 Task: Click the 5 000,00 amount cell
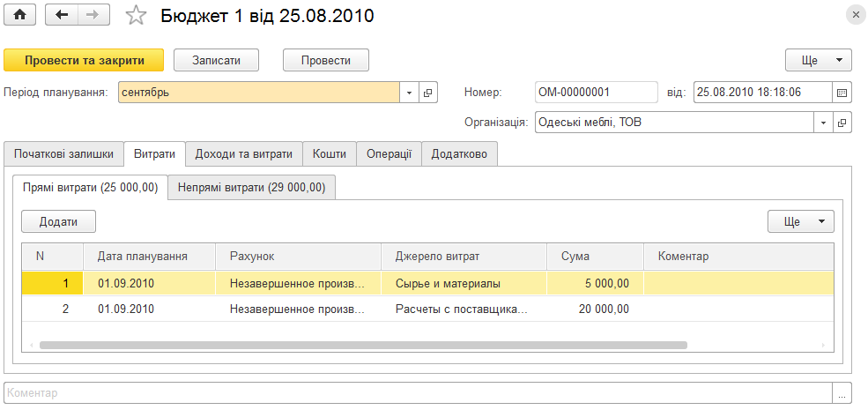point(595,284)
